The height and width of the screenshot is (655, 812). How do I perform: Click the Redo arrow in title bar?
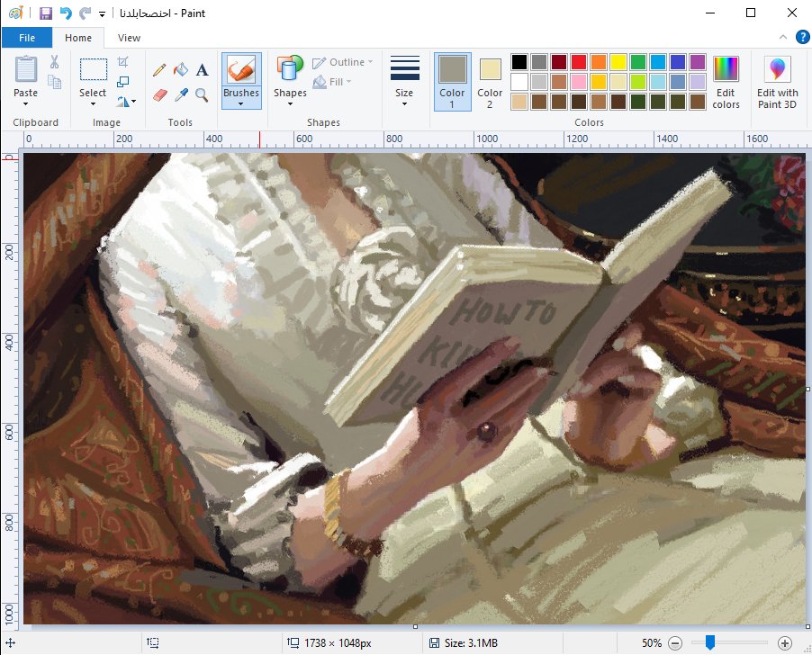(x=85, y=13)
